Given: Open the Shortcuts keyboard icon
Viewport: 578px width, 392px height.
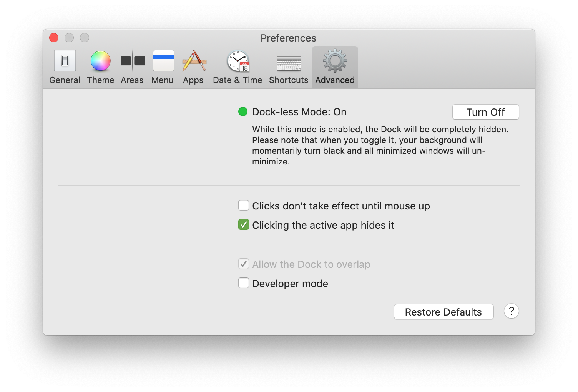Looking at the screenshot, I should tap(289, 64).
